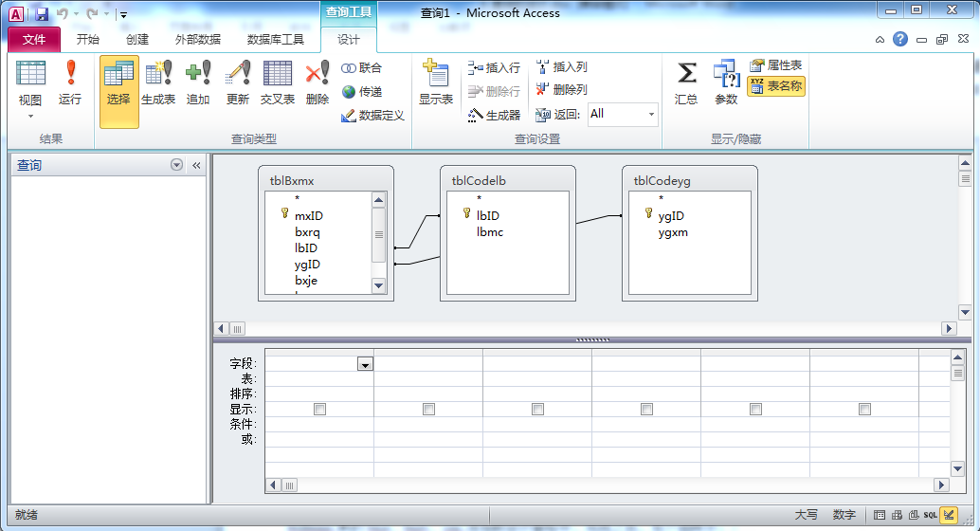Select design view in the status bar
Viewport: 980px width, 531px height.
click(949, 515)
